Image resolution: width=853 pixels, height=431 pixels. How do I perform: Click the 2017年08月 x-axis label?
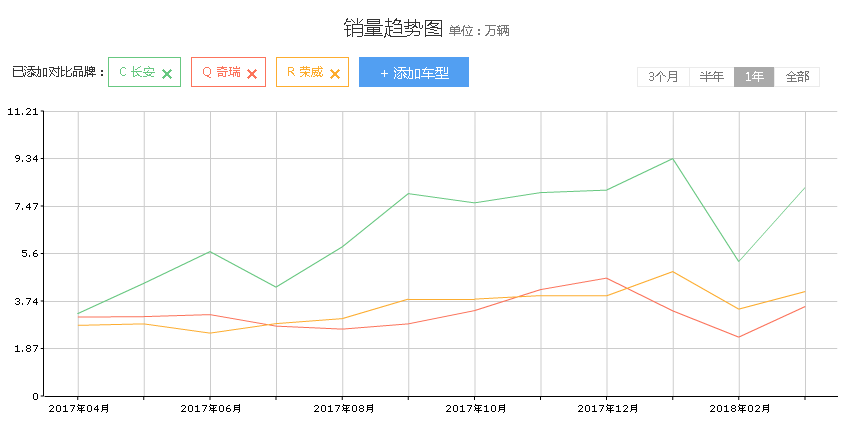pos(343,408)
